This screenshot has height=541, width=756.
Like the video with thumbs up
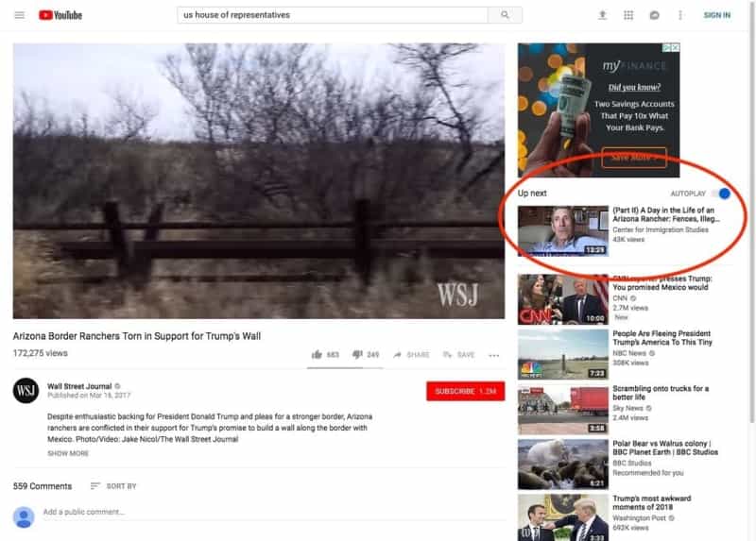[325, 355]
